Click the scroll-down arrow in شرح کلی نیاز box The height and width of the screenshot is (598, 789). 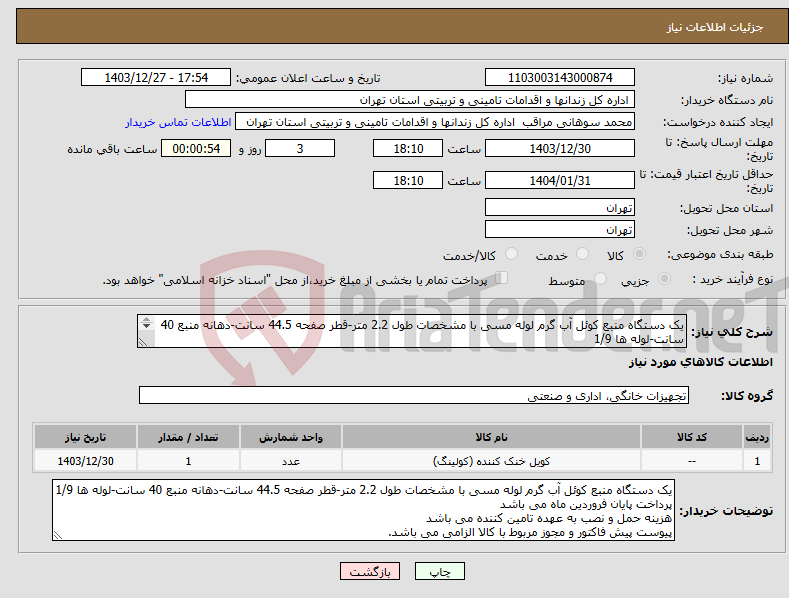pyautogui.click(x=146, y=326)
